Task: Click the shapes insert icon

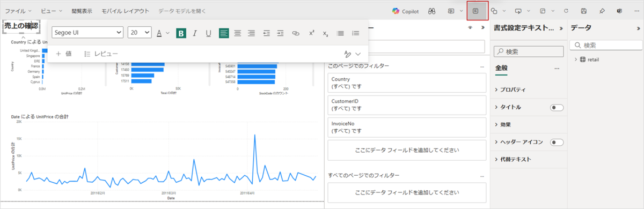Action: coord(494,11)
